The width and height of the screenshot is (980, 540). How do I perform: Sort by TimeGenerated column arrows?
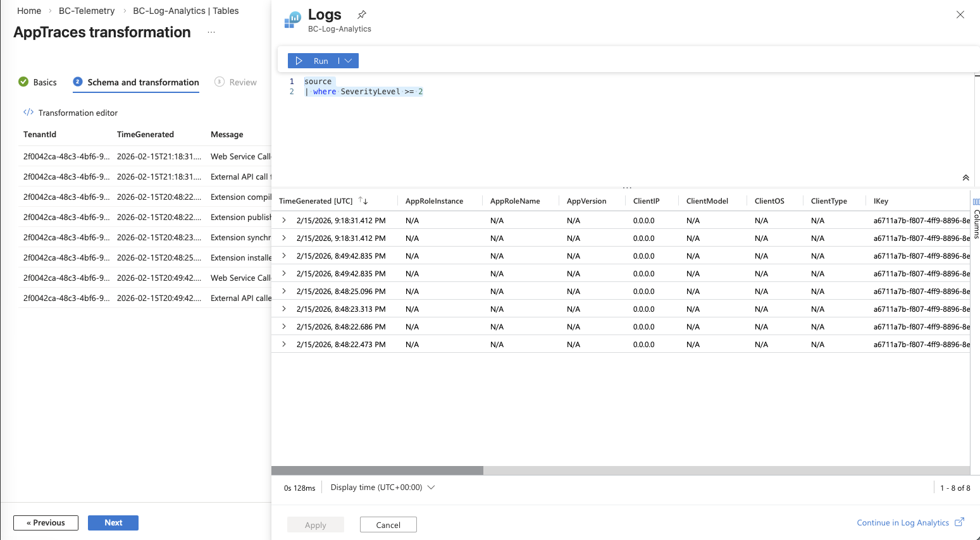(x=363, y=200)
